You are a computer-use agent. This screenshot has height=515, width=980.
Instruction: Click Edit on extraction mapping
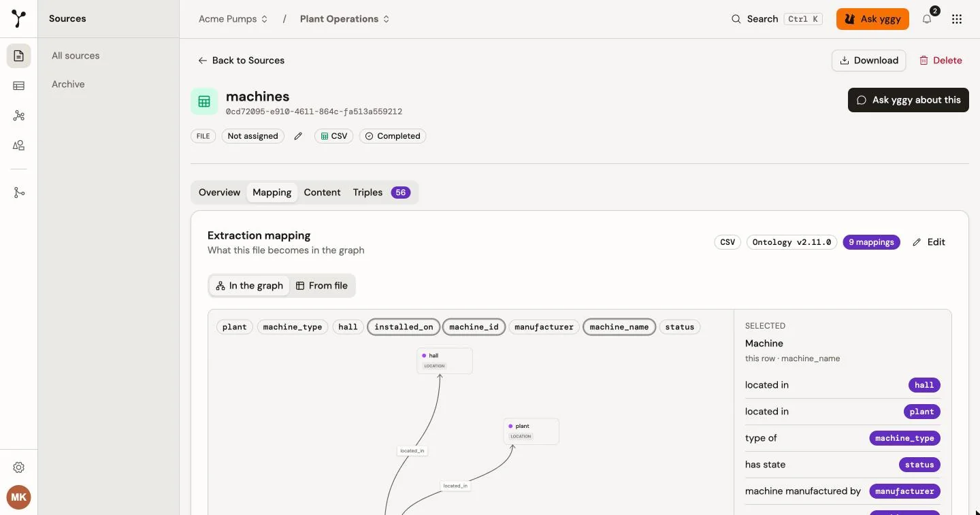tap(929, 242)
